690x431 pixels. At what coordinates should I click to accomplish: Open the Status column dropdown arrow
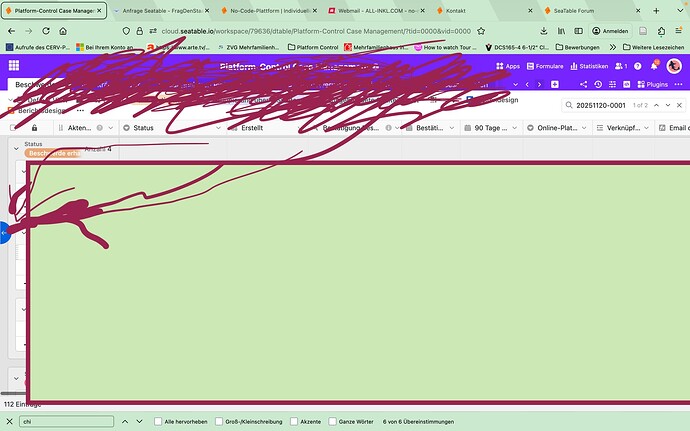tap(218, 128)
